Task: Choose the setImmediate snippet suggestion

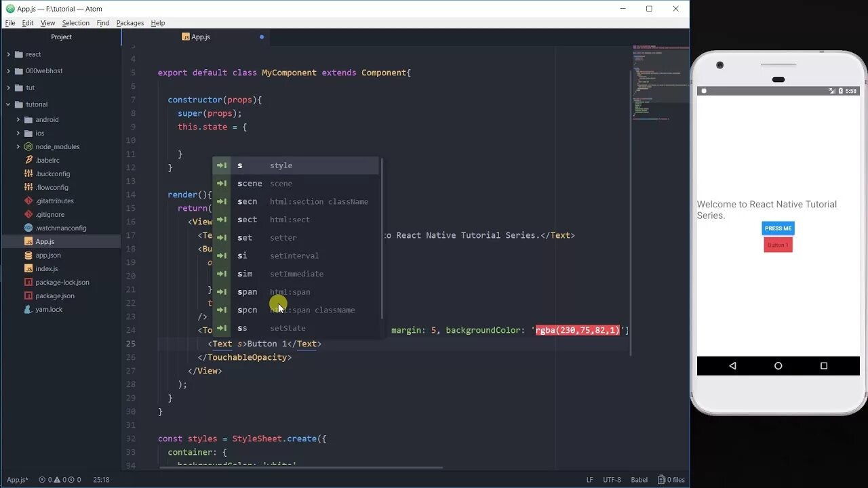Action: tap(296, 274)
